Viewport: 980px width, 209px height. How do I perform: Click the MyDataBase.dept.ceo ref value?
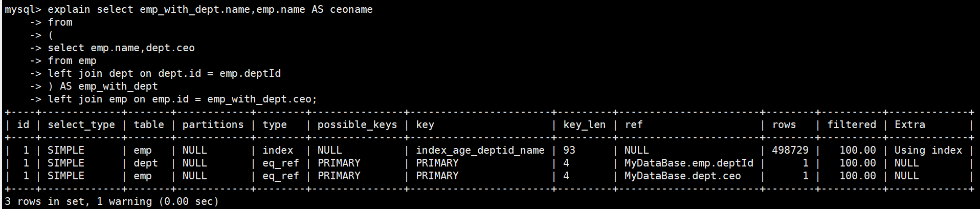point(682,176)
